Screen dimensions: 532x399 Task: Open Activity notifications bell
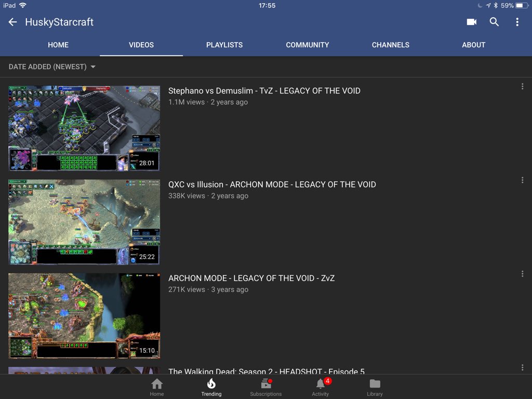click(320, 388)
